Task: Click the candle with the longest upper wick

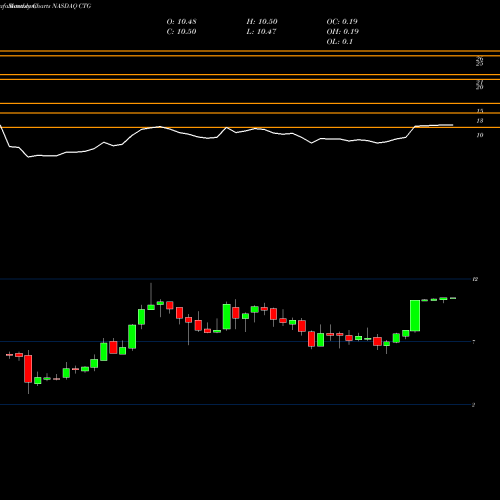Action: click(x=151, y=297)
